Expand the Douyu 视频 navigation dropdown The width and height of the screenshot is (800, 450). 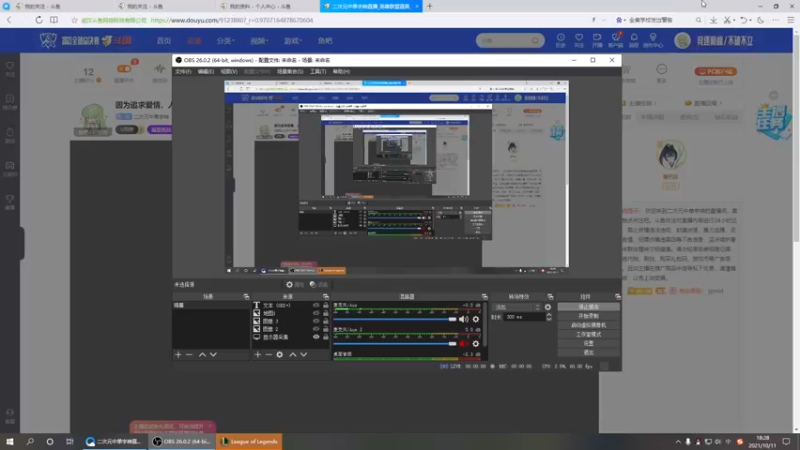(259, 40)
